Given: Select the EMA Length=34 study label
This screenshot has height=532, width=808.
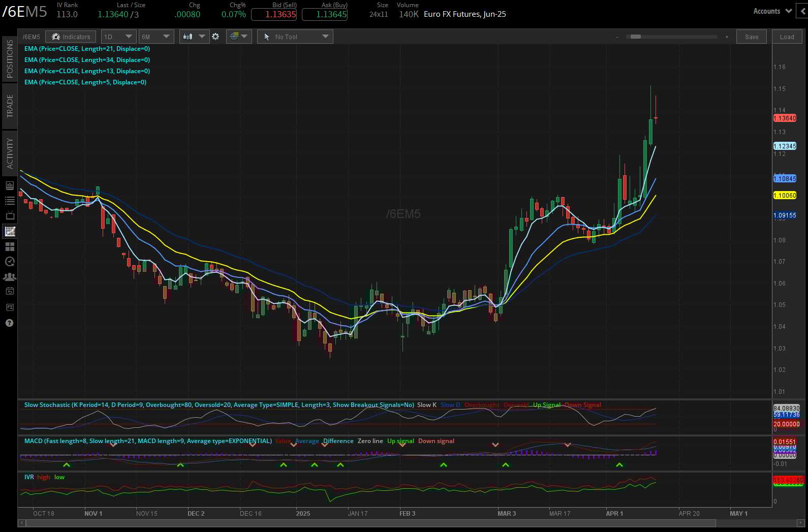Looking at the screenshot, I should coord(87,60).
